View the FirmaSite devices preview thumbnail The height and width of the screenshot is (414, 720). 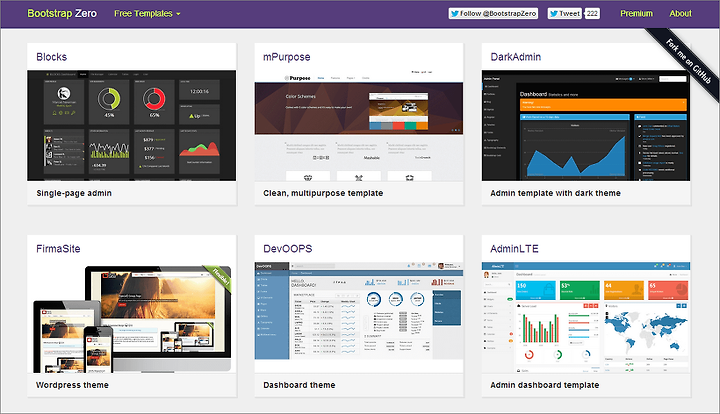pos(132,318)
